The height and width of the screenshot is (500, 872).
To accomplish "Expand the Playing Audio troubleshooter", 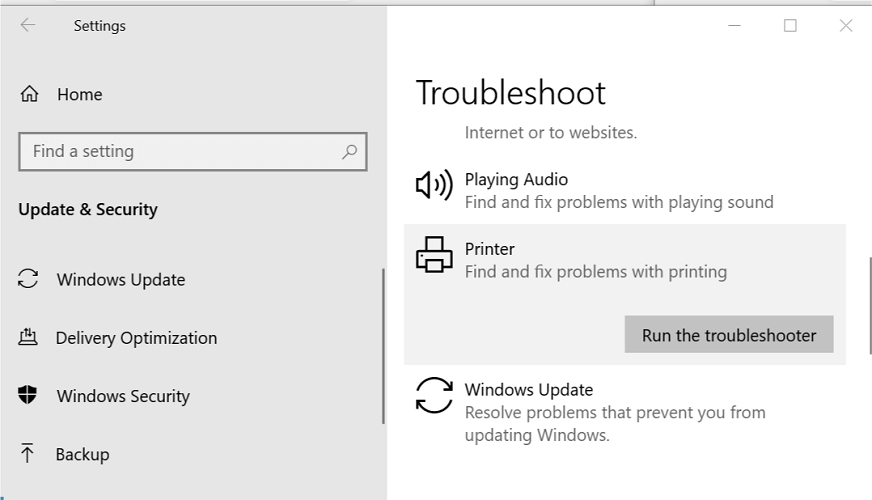I will (625, 190).
